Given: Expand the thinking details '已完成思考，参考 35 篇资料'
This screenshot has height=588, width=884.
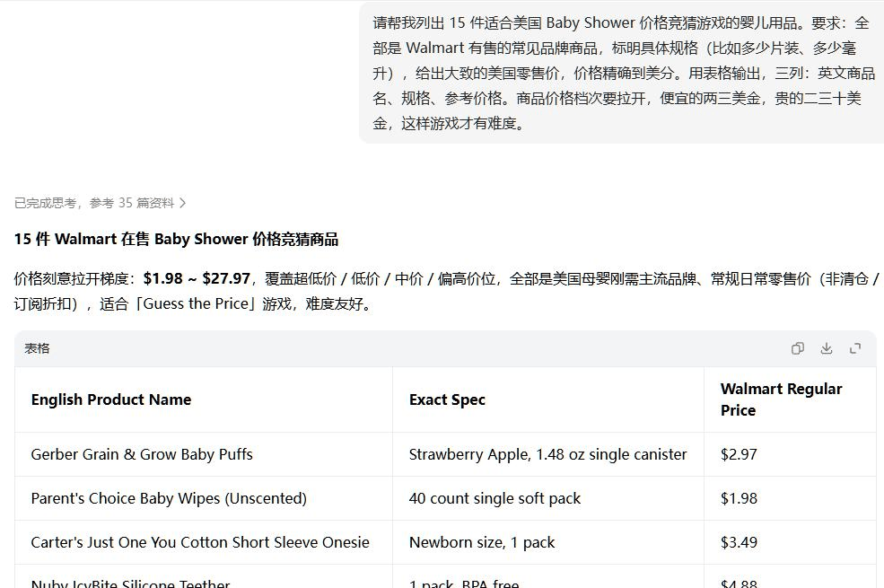Looking at the screenshot, I should click(100, 203).
